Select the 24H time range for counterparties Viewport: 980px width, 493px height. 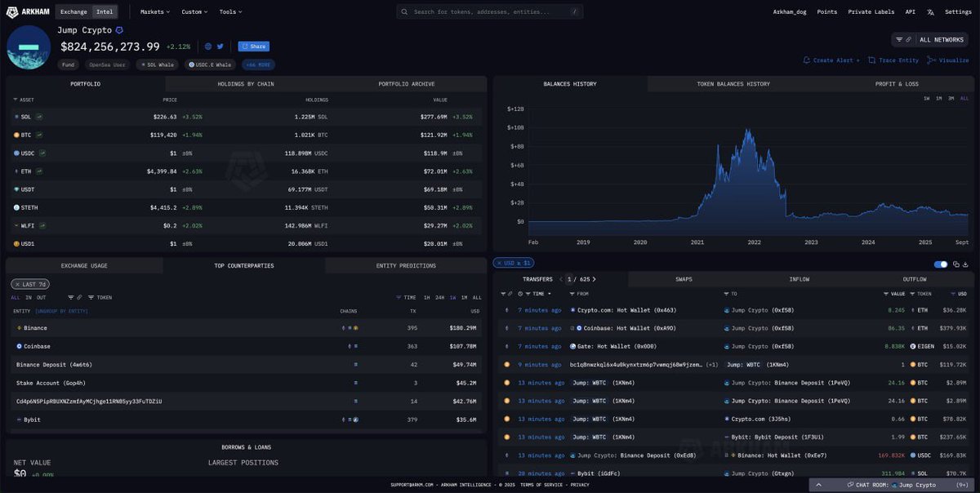pyautogui.click(x=439, y=298)
